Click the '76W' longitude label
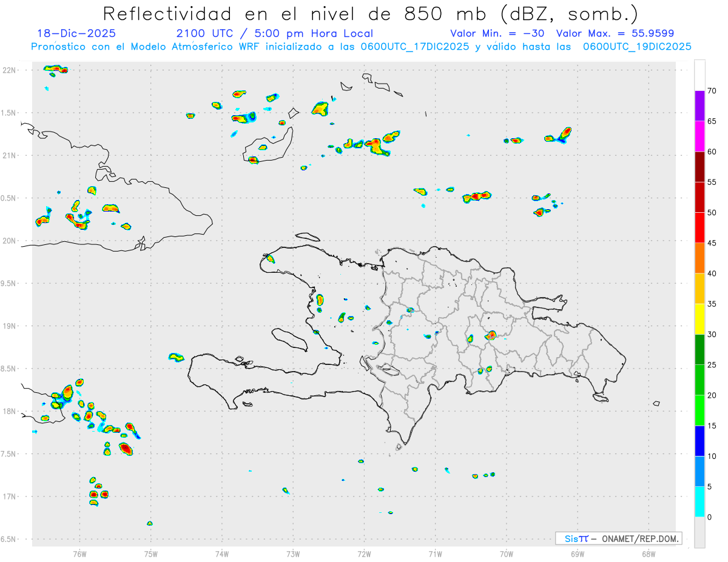 (x=79, y=554)
